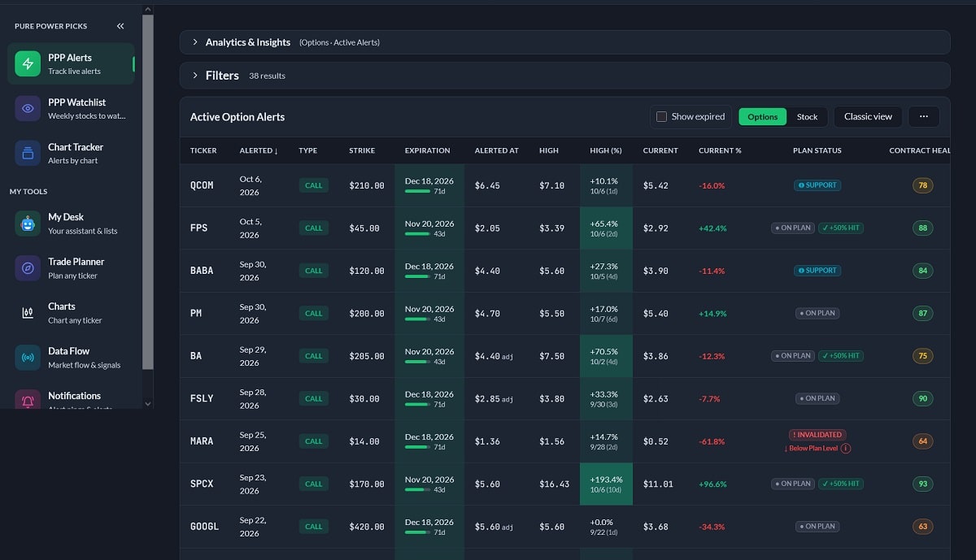Screen dimensions: 976x560
Task: Open the QCOM ticker row
Action: (565, 185)
